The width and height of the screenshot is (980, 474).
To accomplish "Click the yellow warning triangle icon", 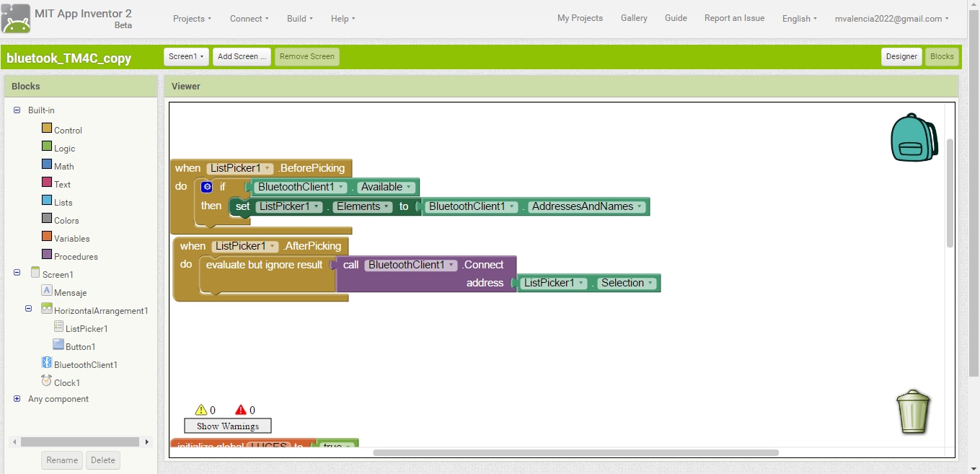I will point(201,410).
